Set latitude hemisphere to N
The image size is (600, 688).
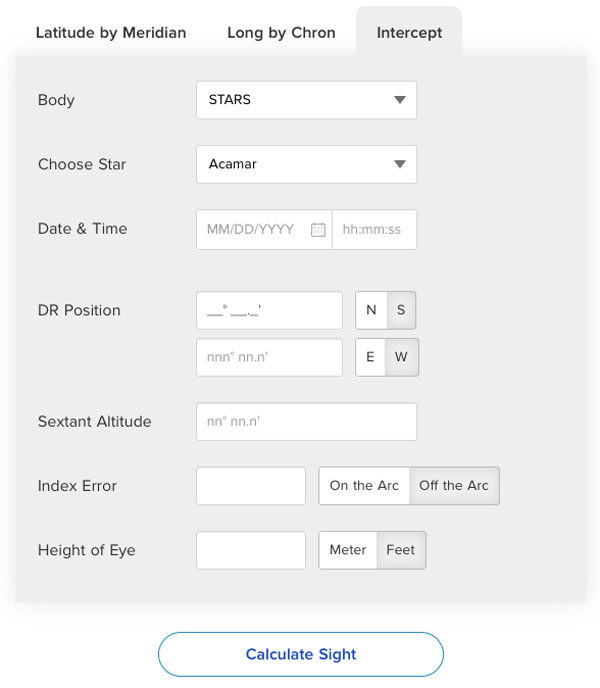[371, 310]
